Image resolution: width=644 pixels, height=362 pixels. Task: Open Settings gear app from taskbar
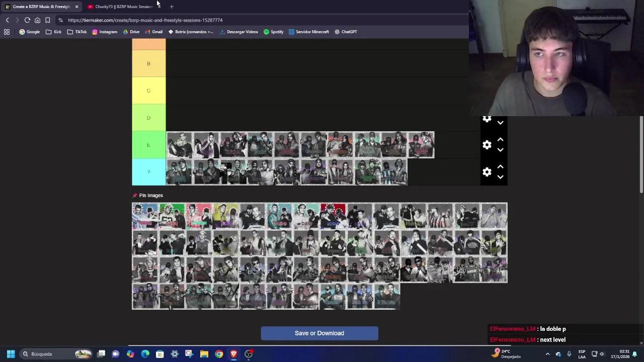[x=175, y=354]
